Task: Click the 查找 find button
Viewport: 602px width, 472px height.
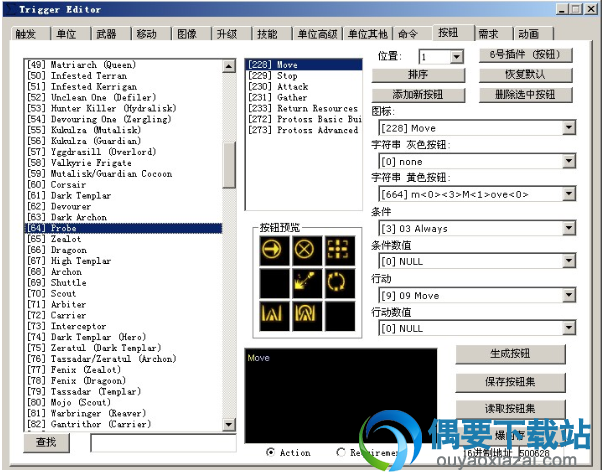Action: (46, 442)
